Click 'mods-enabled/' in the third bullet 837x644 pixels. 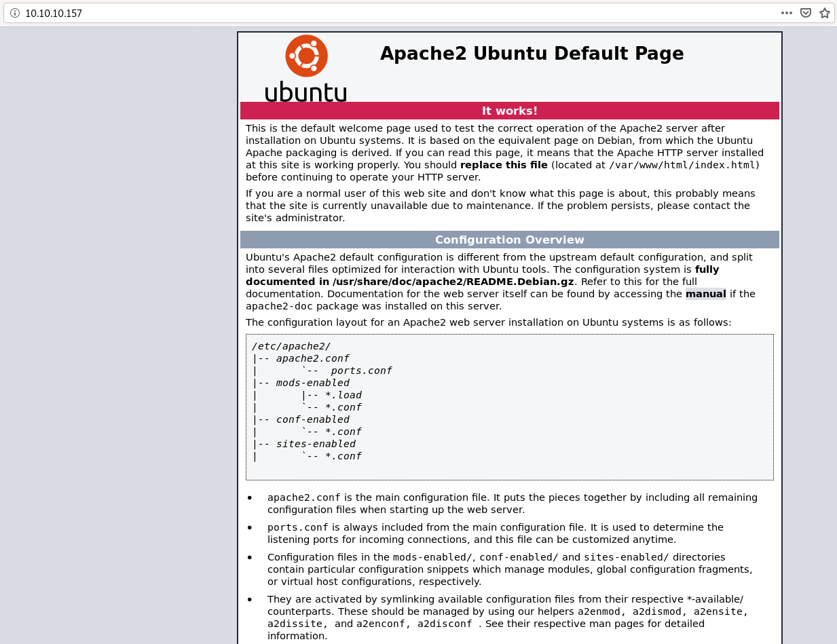click(x=432, y=557)
